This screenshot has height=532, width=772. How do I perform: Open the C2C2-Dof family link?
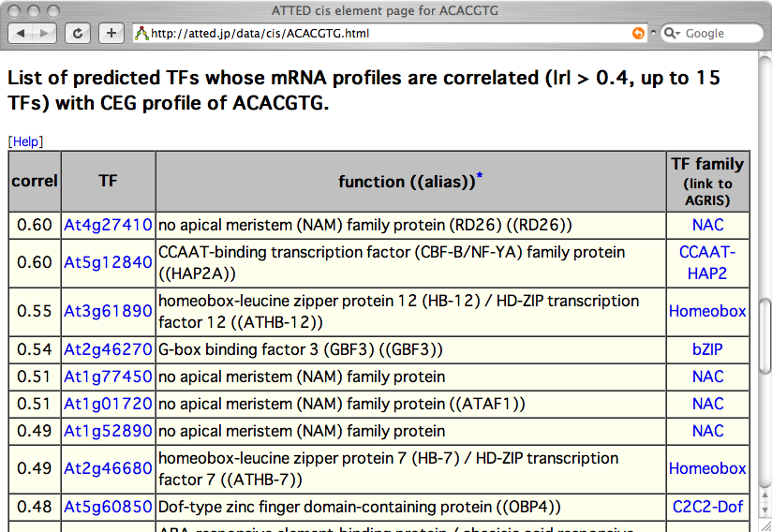tap(707, 507)
